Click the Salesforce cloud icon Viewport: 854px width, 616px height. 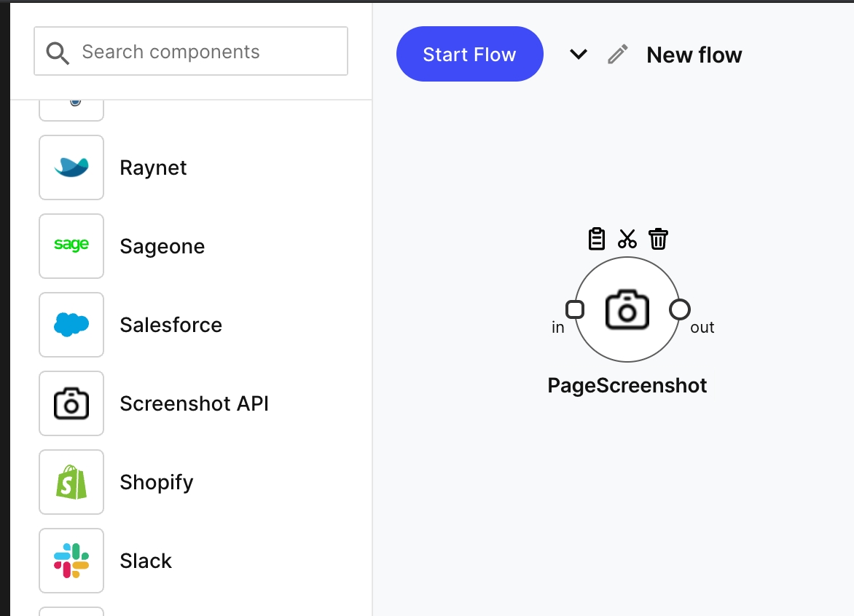pyautogui.click(x=71, y=325)
